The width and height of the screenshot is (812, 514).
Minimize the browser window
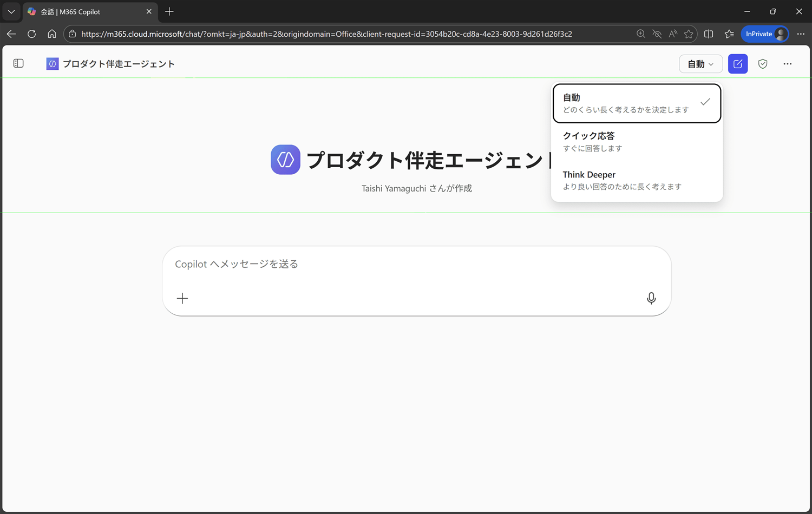coord(747,11)
